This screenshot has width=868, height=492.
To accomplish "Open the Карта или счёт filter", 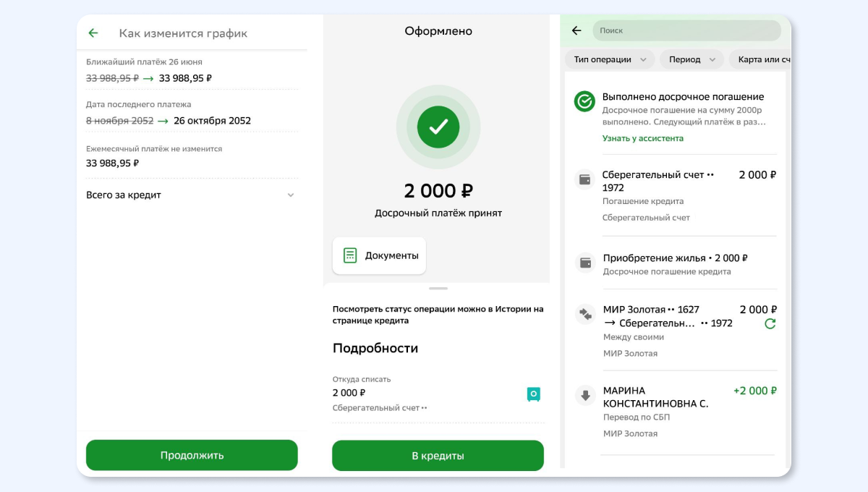I will point(763,59).
